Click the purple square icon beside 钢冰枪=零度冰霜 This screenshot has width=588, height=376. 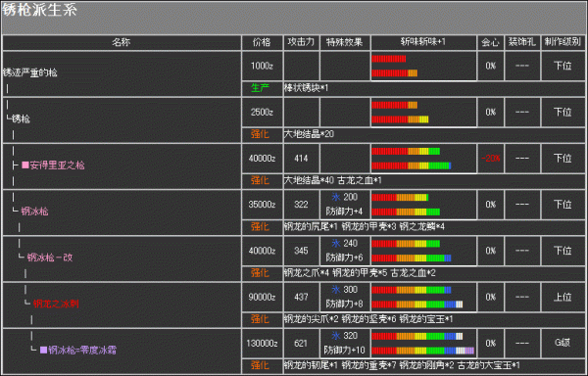[44, 350]
